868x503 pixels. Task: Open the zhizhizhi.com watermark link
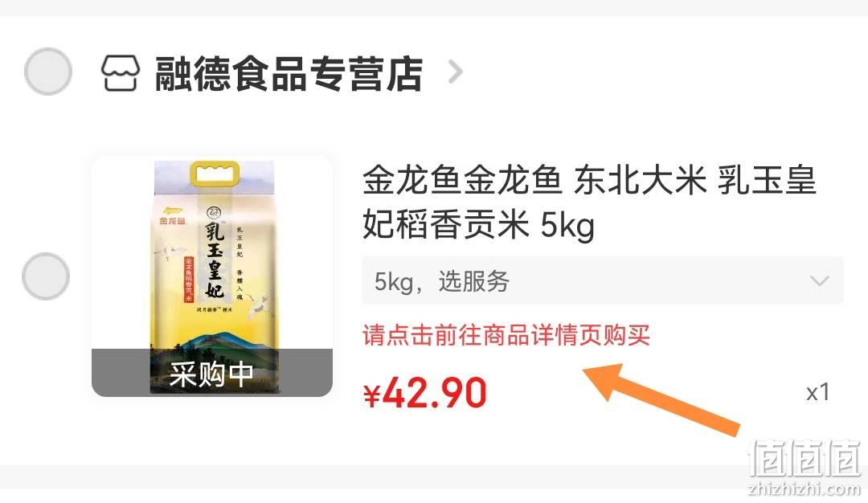pos(805,489)
